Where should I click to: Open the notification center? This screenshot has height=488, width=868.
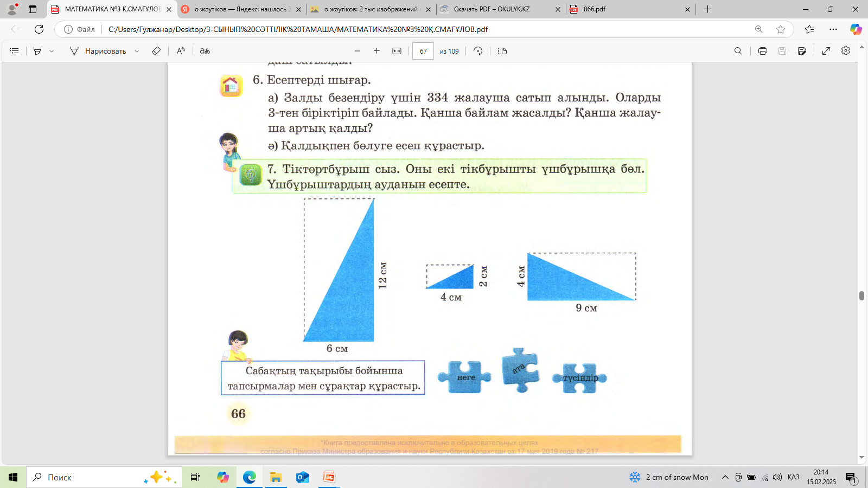point(851,477)
